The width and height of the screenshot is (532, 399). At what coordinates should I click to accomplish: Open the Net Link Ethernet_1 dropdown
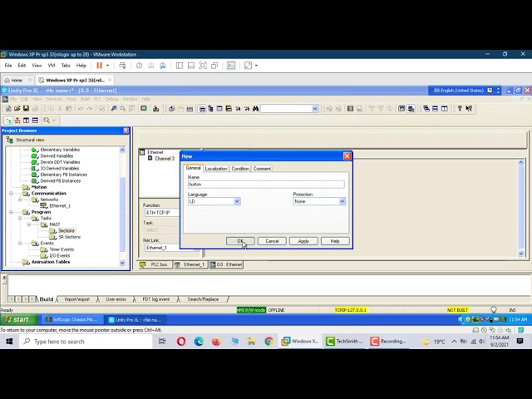[197, 248]
